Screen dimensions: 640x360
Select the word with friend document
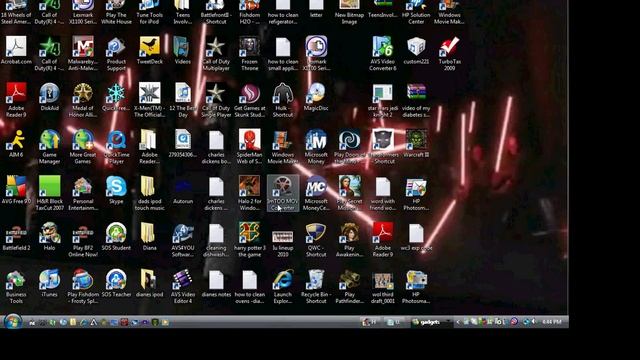(382, 193)
